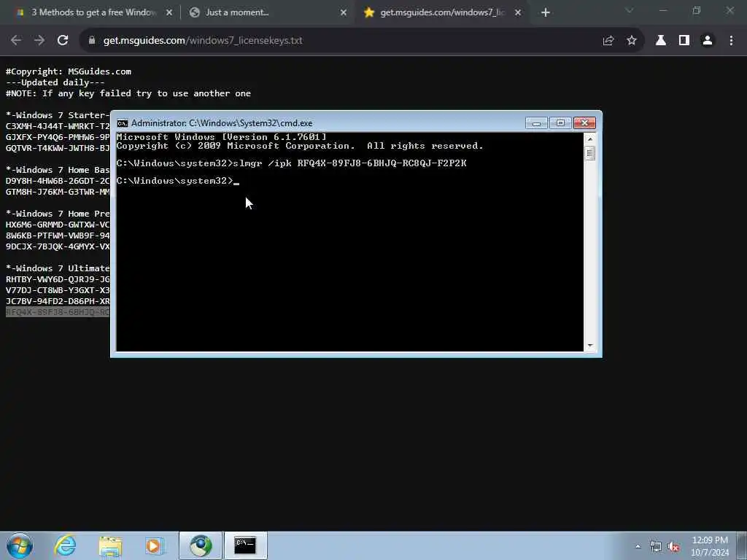Share this page icon in address bar
Viewport: 747px width, 560px height.
coord(608,41)
